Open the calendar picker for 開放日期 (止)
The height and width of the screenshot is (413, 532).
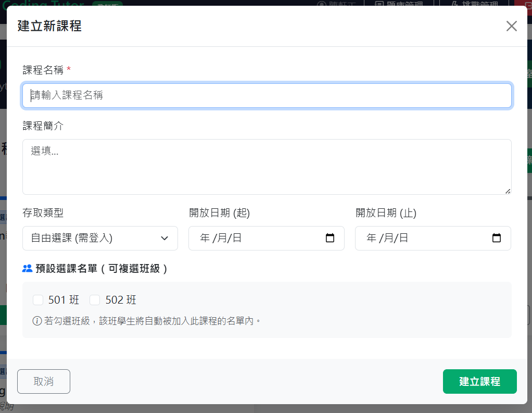[497, 238]
